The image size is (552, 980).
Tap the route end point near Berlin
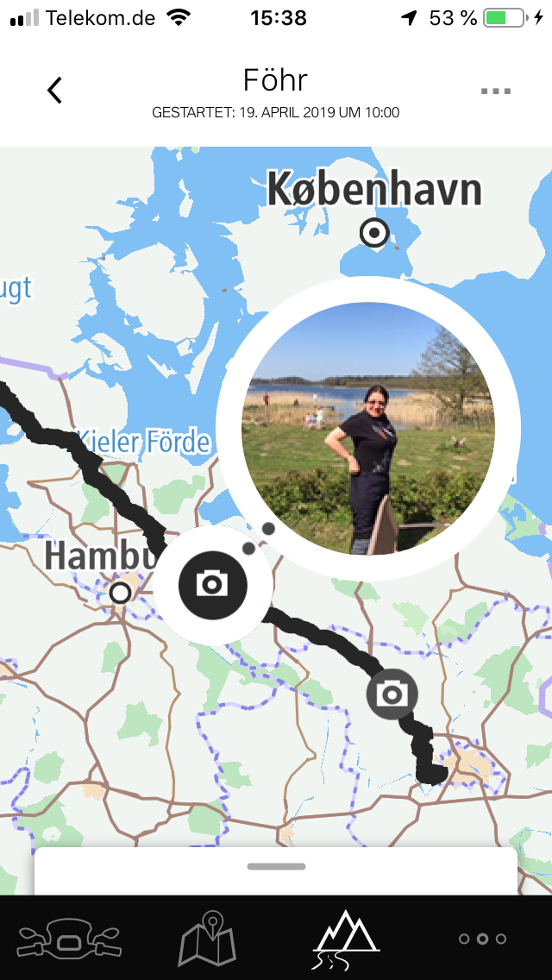click(x=432, y=773)
